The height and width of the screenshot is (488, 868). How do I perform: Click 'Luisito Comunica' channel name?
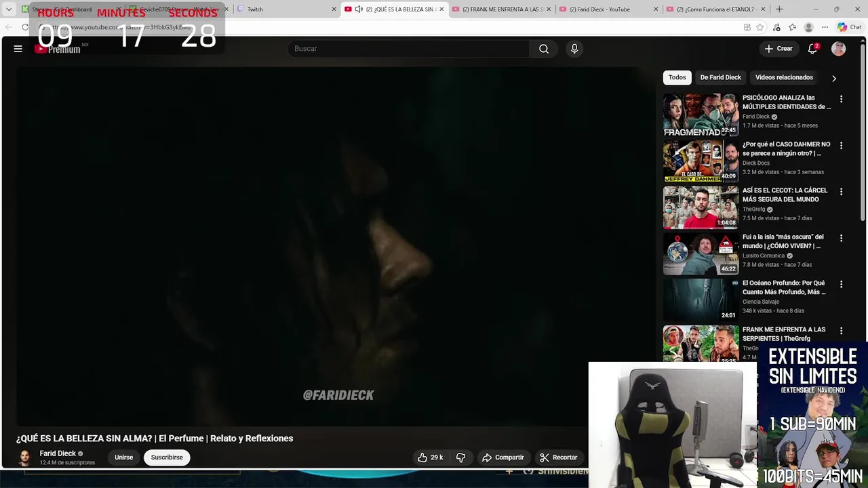[x=764, y=256]
